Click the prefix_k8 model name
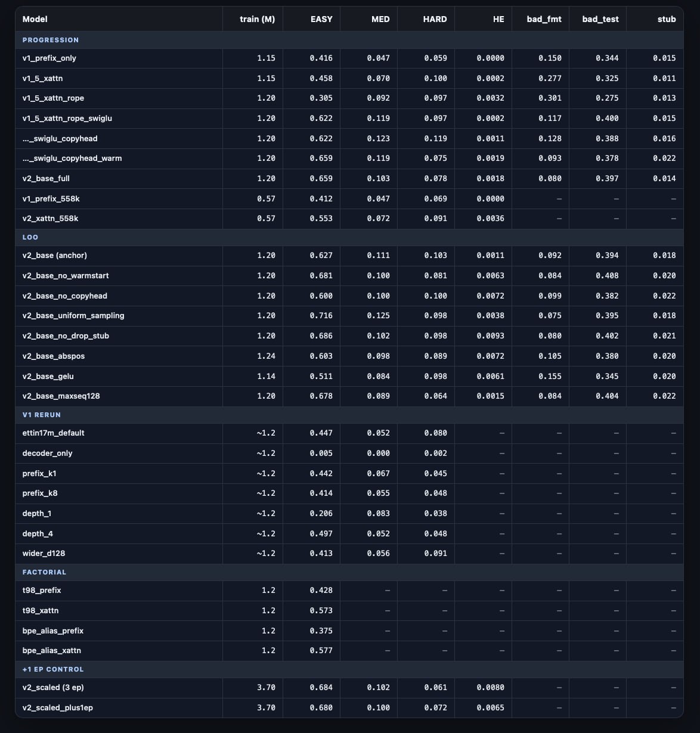The width and height of the screenshot is (700, 733). click(x=41, y=493)
